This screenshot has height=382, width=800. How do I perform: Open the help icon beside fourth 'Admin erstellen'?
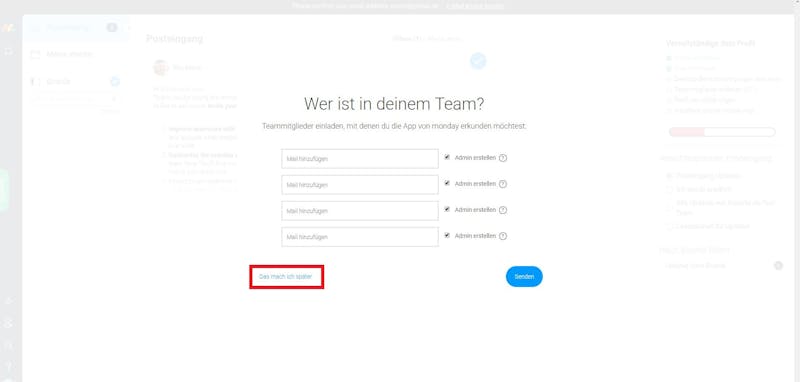503,236
